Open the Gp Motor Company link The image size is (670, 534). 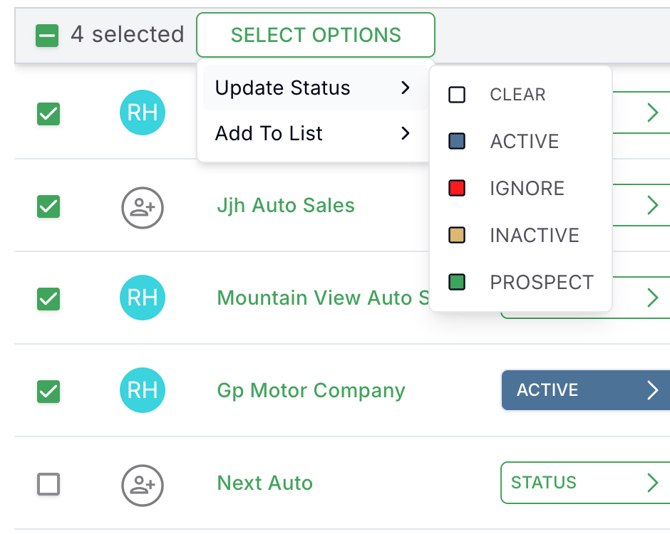click(x=311, y=390)
